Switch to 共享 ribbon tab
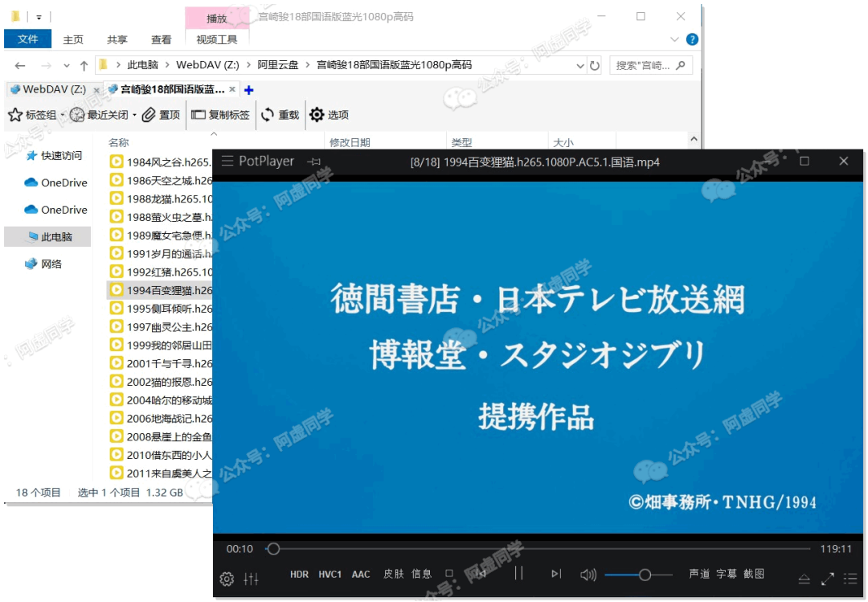Screen dimensions: 868x602 [x=117, y=39]
